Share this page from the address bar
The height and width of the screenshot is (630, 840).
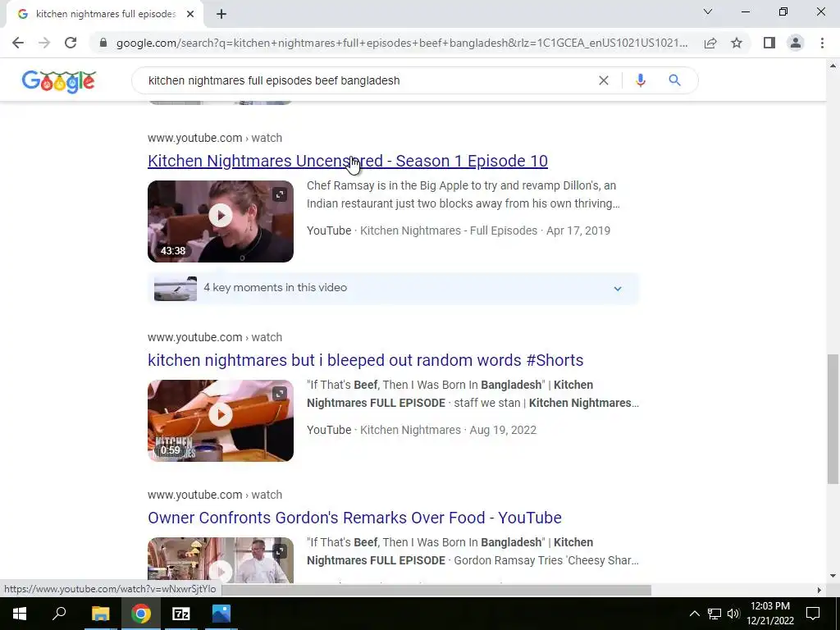tap(710, 43)
